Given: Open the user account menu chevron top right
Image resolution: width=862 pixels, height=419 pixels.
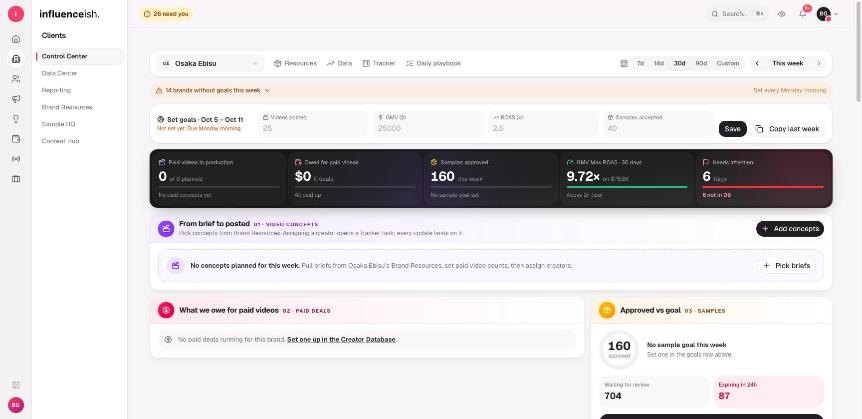Looking at the screenshot, I should 836,14.
